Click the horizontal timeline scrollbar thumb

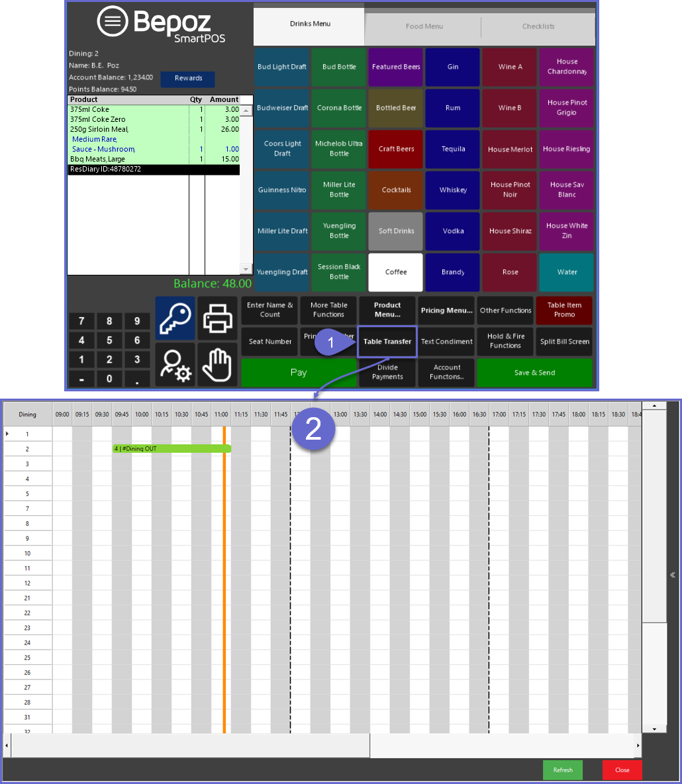[x=191, y=746]
